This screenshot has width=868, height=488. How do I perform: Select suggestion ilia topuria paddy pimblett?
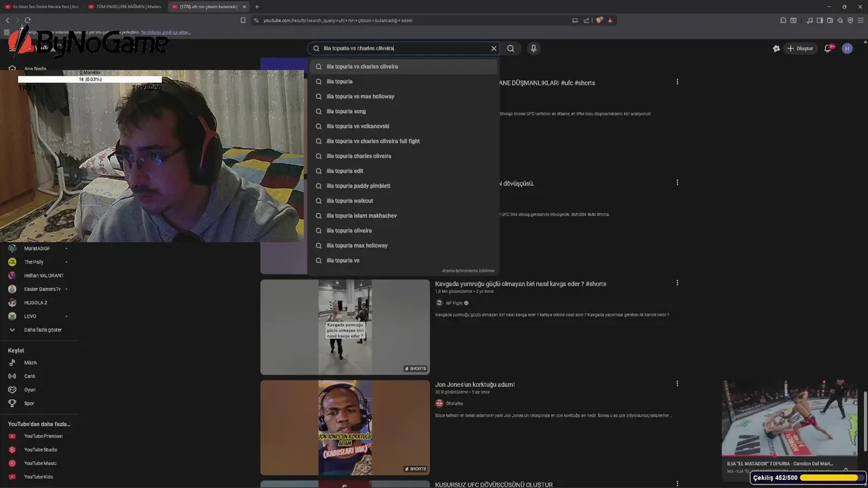tap(403, 186)
